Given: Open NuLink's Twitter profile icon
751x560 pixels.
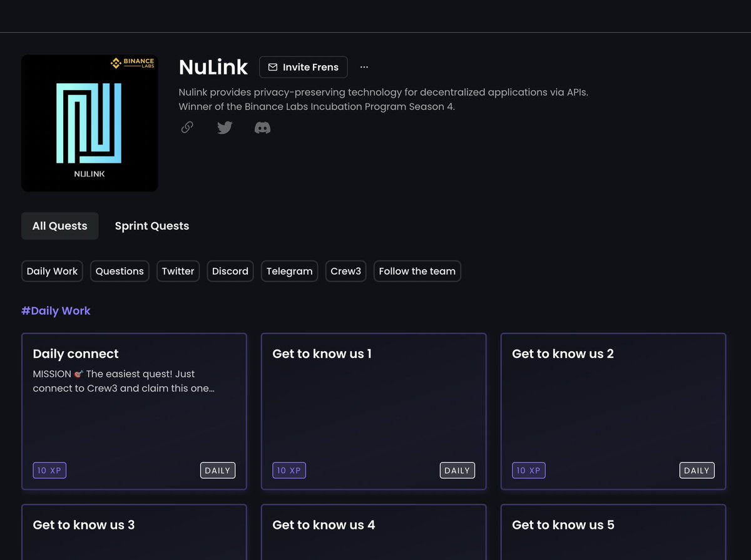Looking at the screenshot, I should [225, 127].
